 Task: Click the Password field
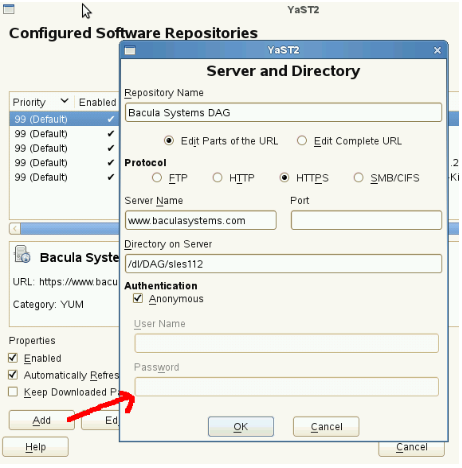point(286,387)
